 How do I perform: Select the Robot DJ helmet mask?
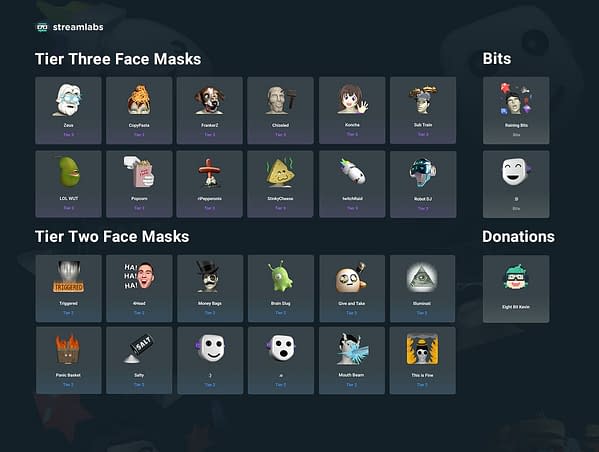423,184
